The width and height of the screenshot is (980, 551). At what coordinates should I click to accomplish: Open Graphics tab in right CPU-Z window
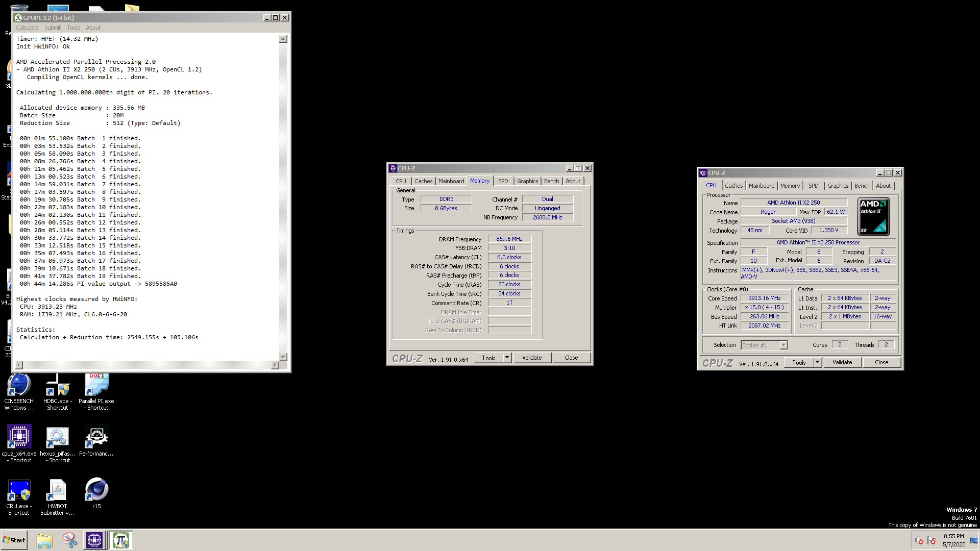pyautogui.click(x=838, y=186)
